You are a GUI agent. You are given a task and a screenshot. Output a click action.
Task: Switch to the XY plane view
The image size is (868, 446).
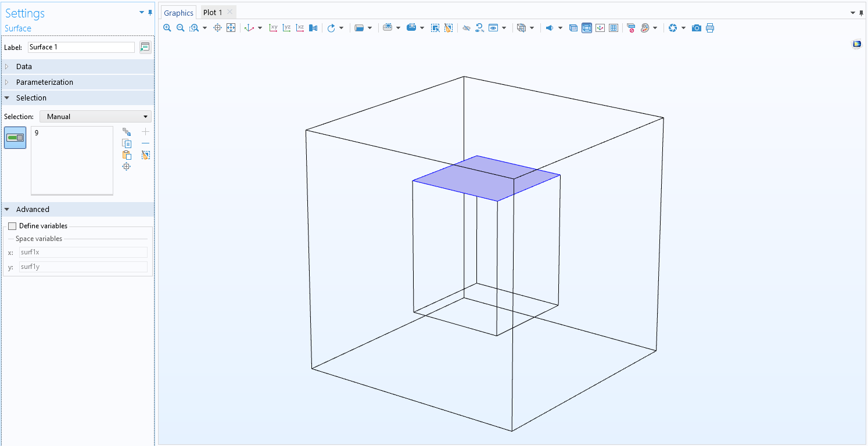point(273,28)
